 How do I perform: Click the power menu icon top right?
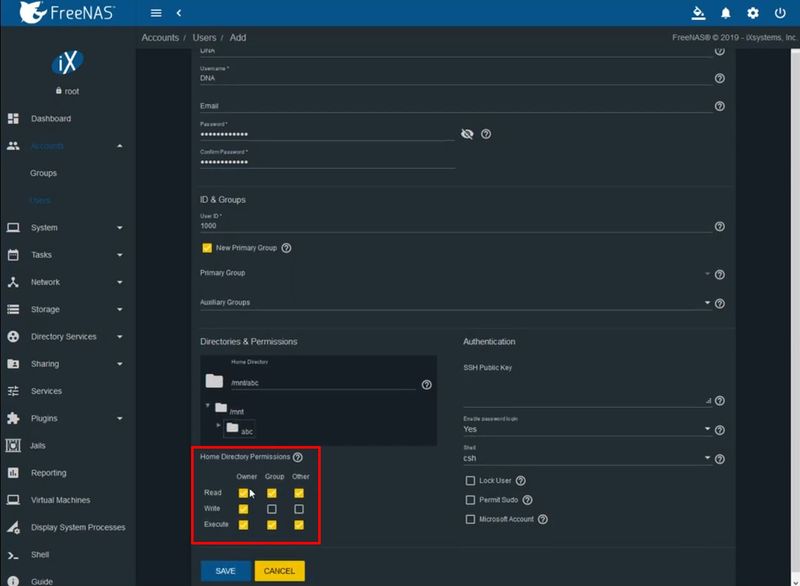[781, 13]
